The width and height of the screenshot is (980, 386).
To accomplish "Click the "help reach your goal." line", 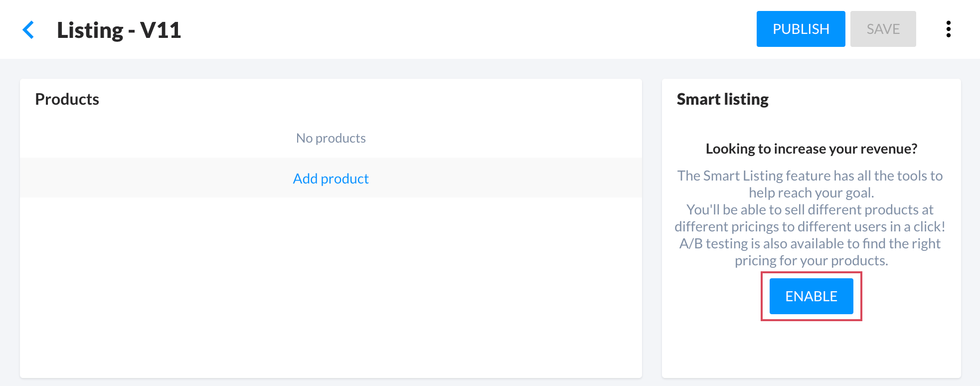I will point(811,193).
